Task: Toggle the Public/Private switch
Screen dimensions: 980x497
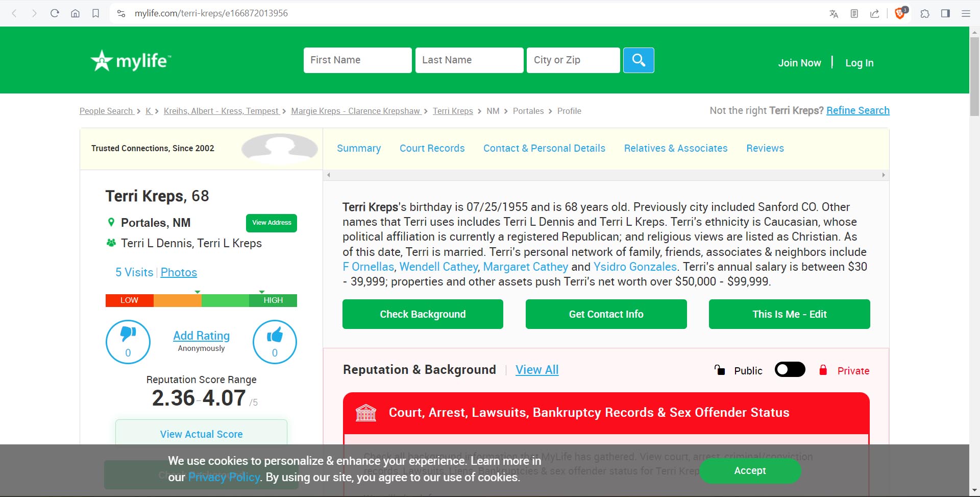Action: tap(790, 369)
